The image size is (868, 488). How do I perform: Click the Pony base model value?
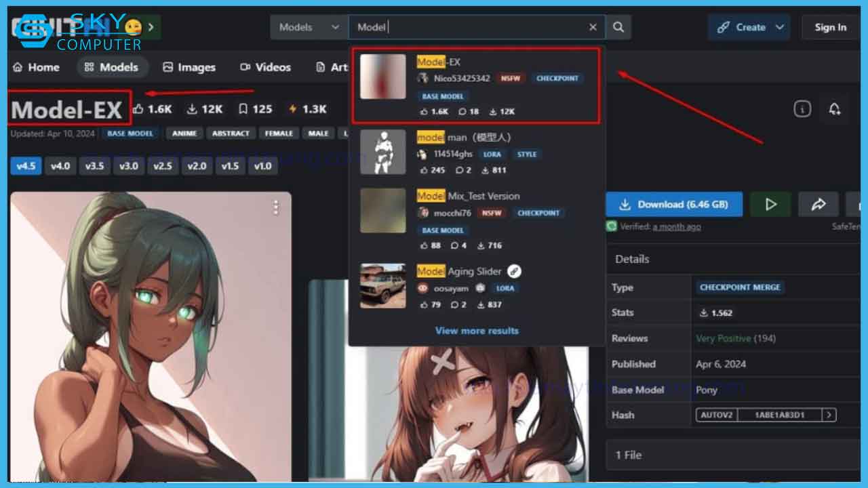pos(707,390)
